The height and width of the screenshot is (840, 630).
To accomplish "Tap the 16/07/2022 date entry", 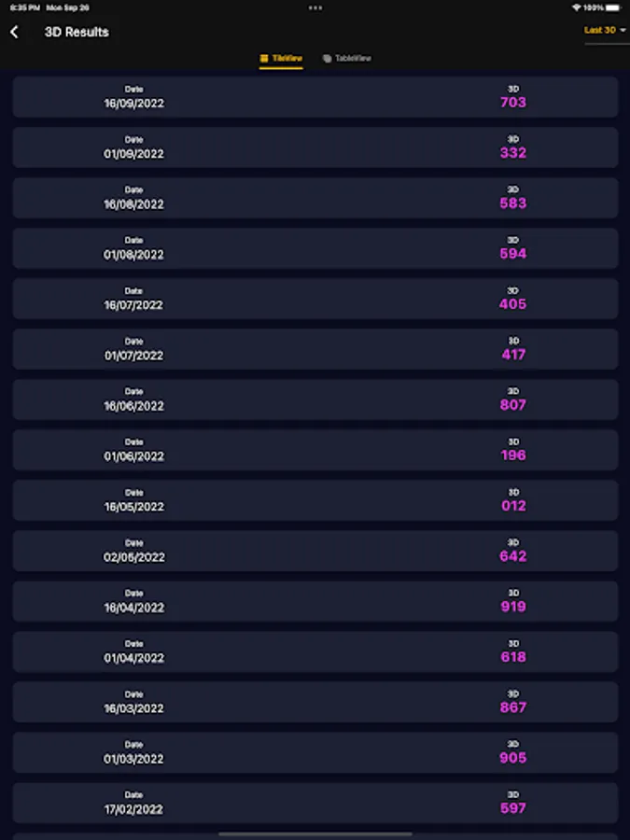I will tap(133, 305).
